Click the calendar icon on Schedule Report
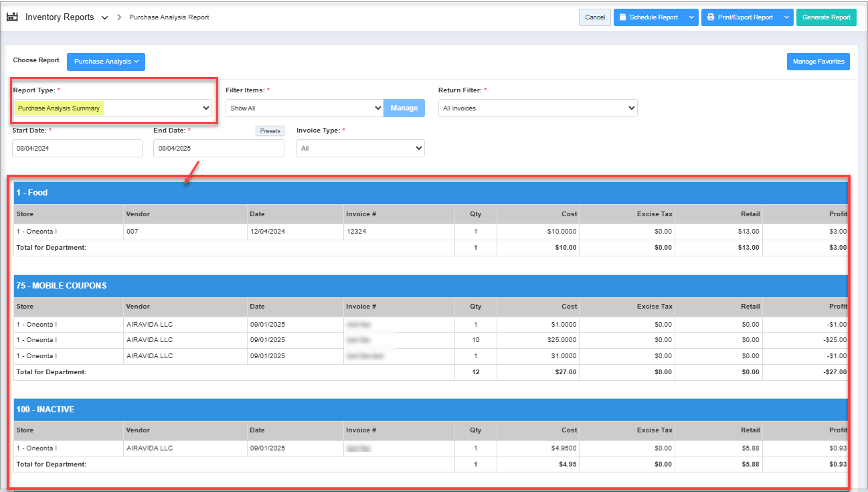 point(622,17)
